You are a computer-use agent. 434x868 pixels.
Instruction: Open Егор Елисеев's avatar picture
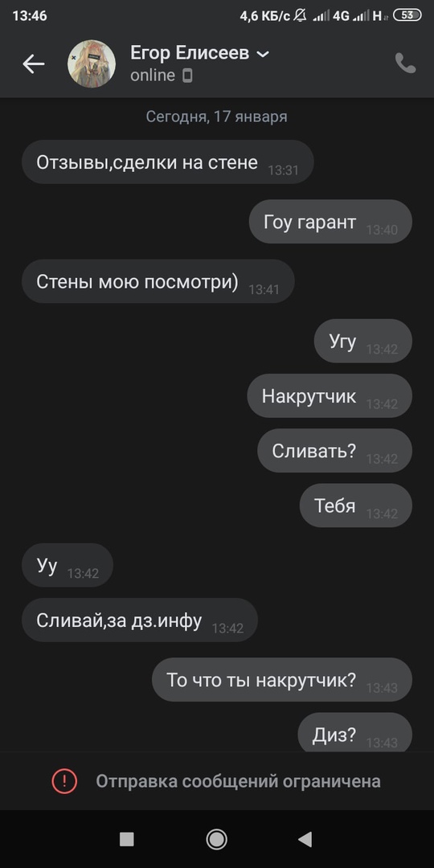(x=92, y=63)
